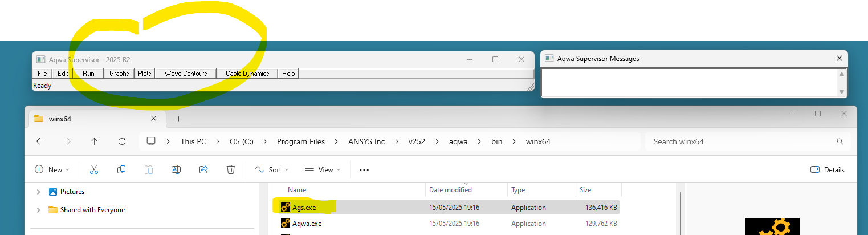Open the See more ellipsis menu
The width and height of the screenshot is (868, 235).
[x=364, y=169]
